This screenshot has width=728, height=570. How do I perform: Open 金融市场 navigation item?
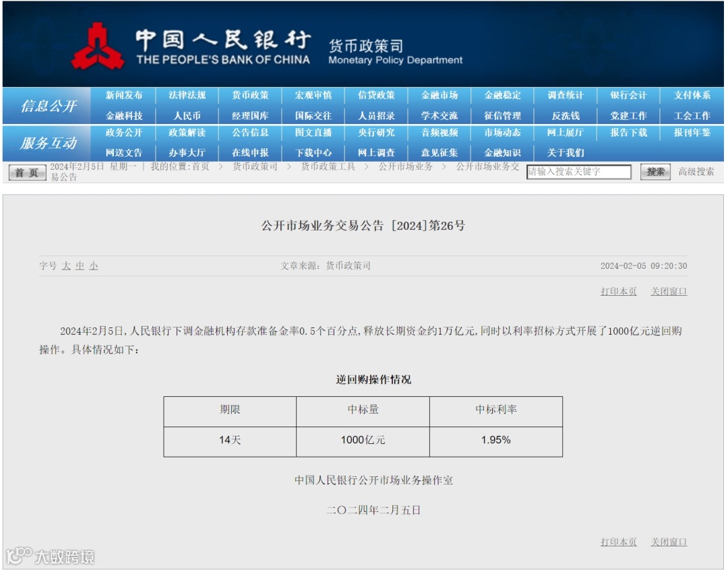[439, 95]
